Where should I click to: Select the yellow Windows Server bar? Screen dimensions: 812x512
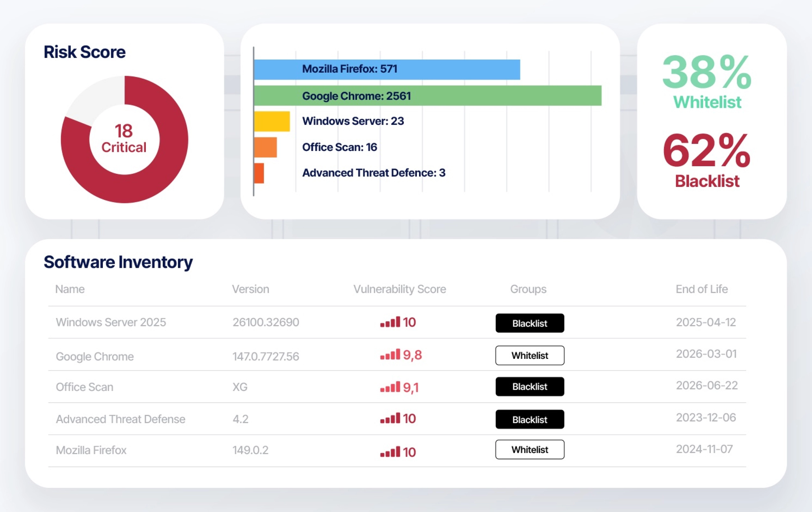tap(272, 121)
